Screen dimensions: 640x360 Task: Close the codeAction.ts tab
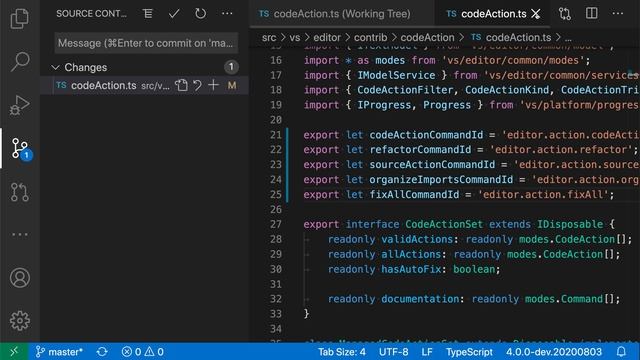pyautogui.click(x=536, y=14)
